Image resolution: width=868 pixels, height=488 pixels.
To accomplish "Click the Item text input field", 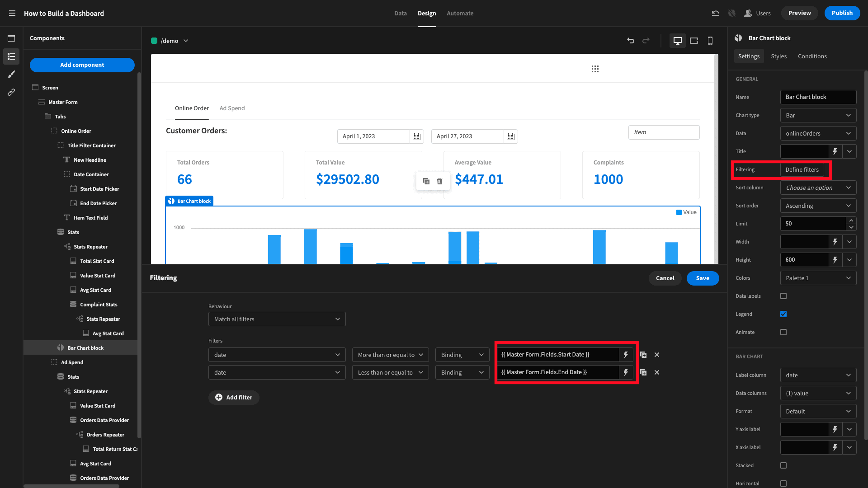I will (x=664, y=132).
